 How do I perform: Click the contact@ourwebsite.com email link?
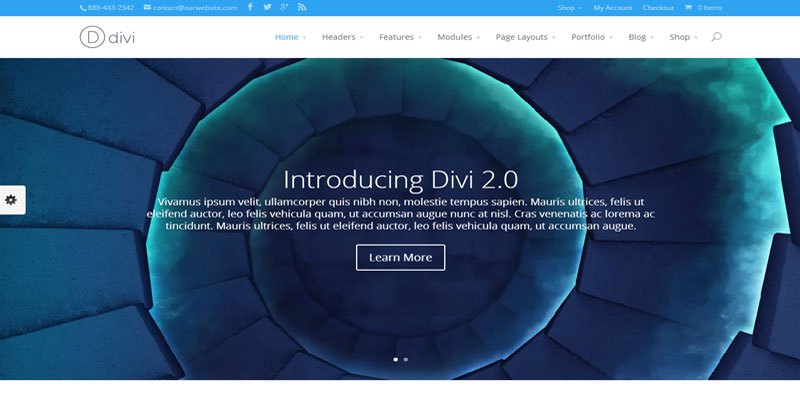click(x=195, y=8)
